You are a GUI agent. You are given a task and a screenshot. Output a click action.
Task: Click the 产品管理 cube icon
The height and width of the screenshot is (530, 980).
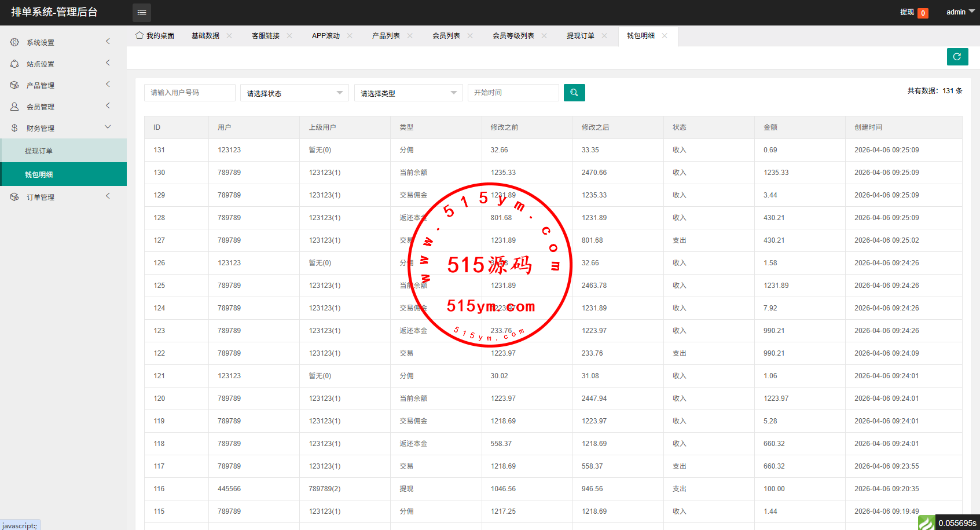pyautogui.click(x=14, y=85)
